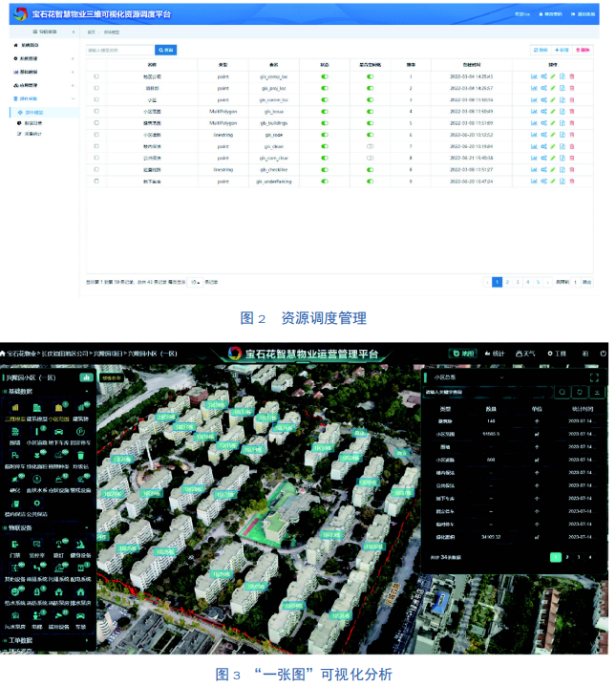Image resolution: width=616 pixels, height=687 pixels.
Task: Go to page 2 in table pagination
Action: (x=508, y=282)
